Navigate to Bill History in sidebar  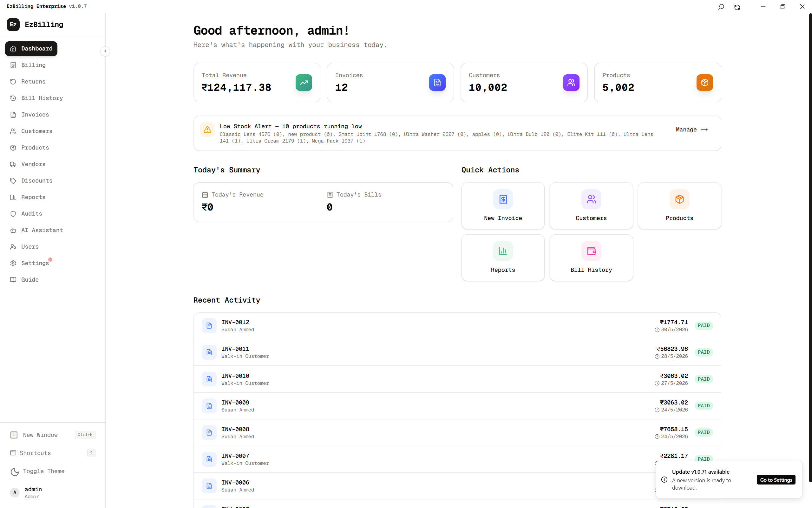[x=42, y=98]
